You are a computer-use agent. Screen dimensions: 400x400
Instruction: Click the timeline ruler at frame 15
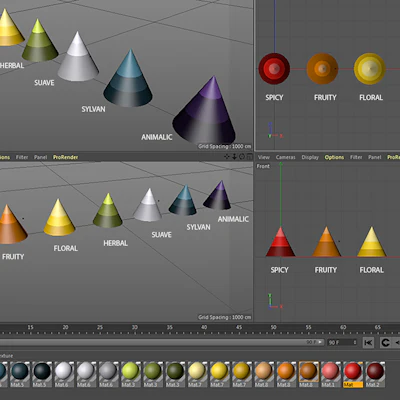click(x=30, y=328)
